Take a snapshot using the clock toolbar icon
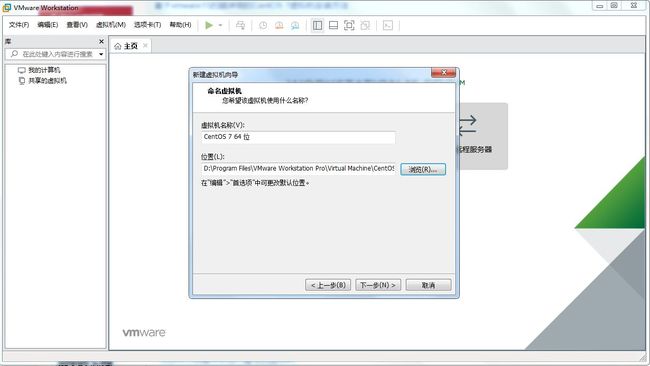650x366 pixels. 263,25
